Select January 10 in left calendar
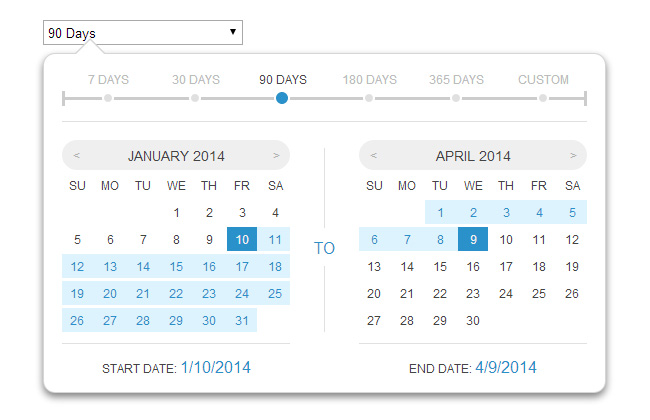The width and height of the screenshot is (650, 420). pyautogui.click(x=242, y=240)
